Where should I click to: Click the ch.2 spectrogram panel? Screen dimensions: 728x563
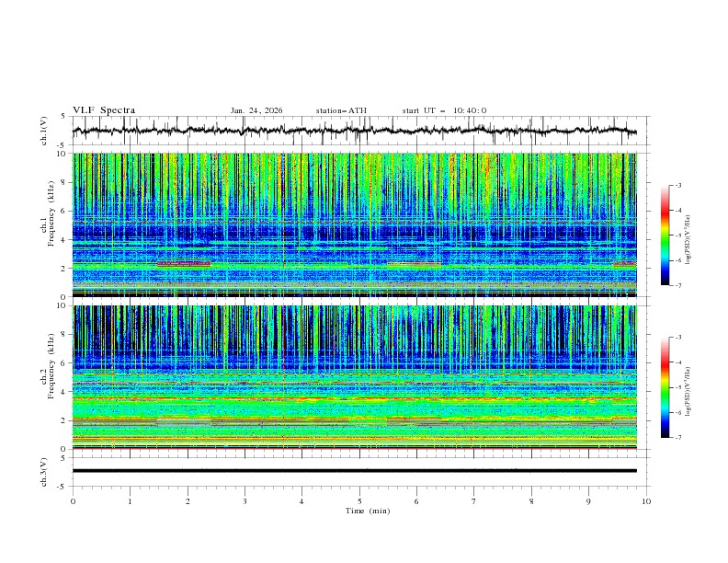[355, 377]
